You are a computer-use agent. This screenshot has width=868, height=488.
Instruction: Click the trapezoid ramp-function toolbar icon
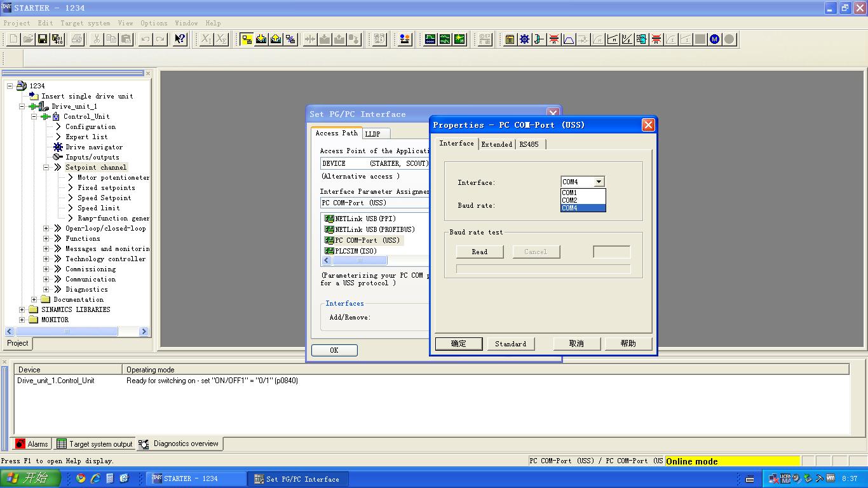pos(569,39)
